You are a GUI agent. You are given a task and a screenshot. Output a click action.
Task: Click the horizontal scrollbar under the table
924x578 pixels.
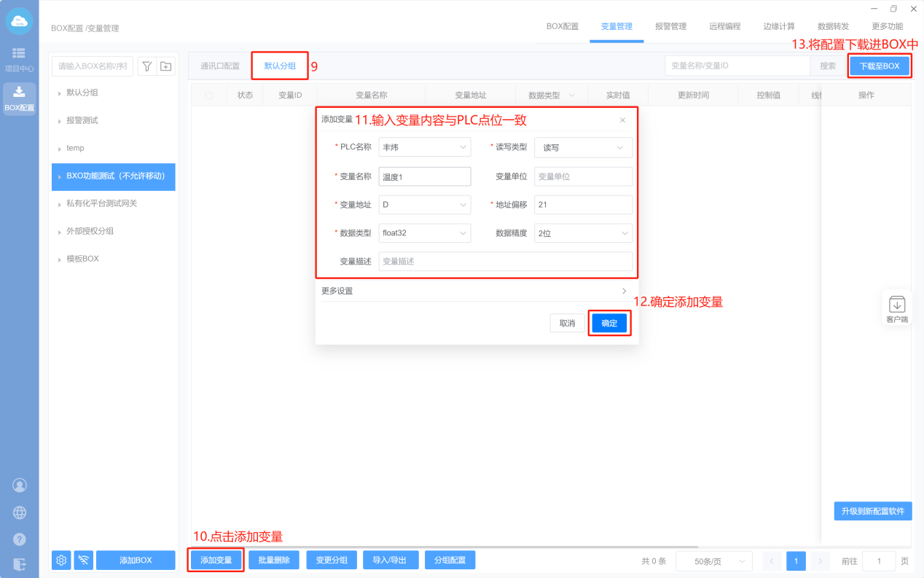click(x=445, y=547)
